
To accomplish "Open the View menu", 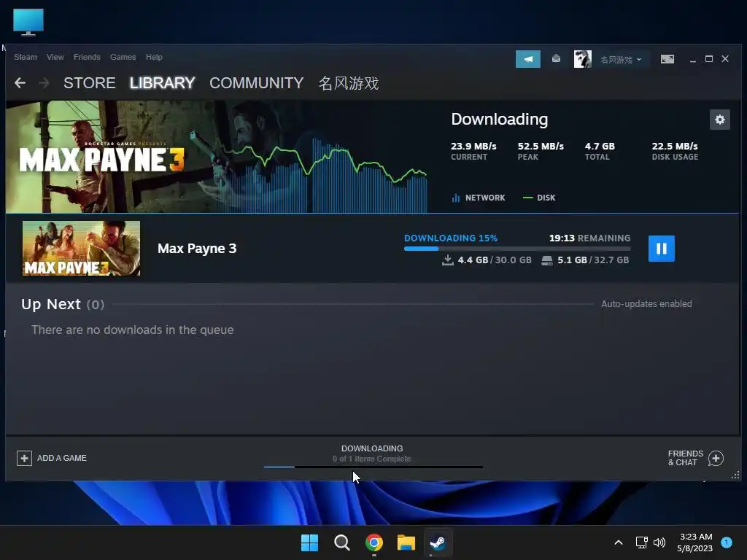I will [55, 57].
